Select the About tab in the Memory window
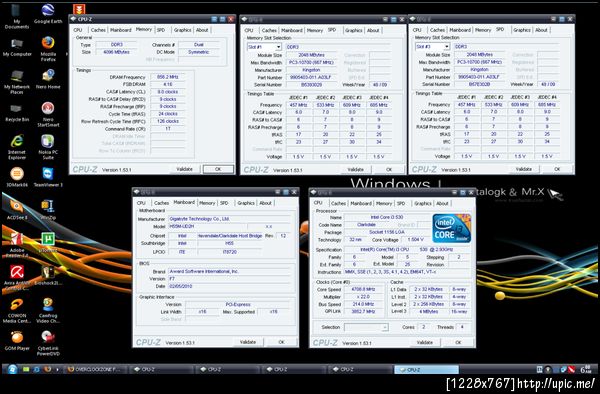This screenshot has height=394, width=600. [202, 30]
